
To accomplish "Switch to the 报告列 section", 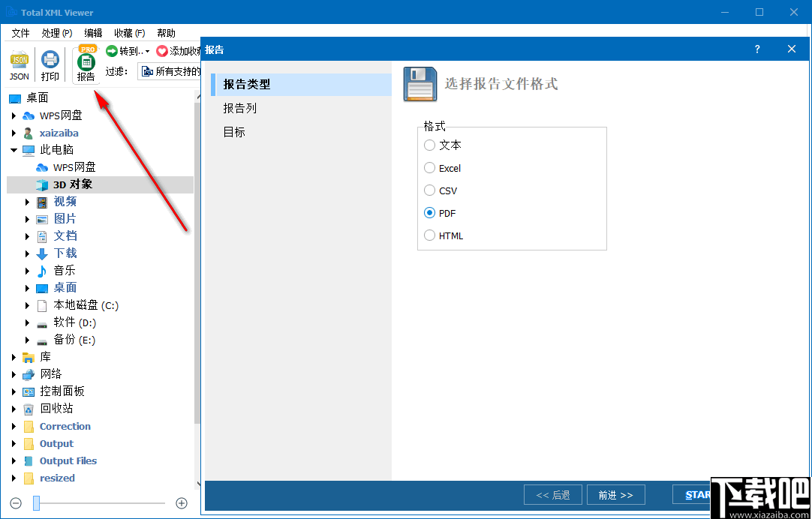I will pyautogui.click(x=240, y=108).
